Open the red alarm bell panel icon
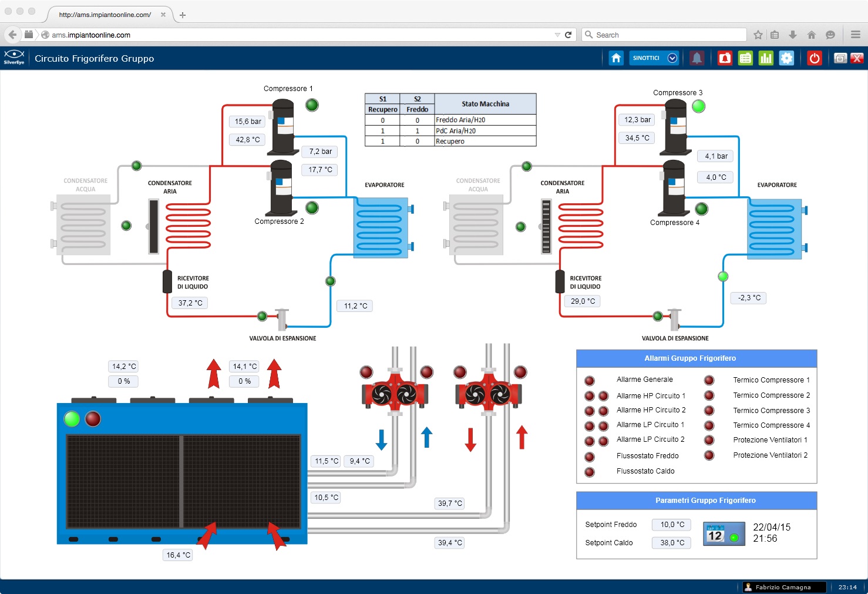The image size is (868, 594). coord(725,58)
